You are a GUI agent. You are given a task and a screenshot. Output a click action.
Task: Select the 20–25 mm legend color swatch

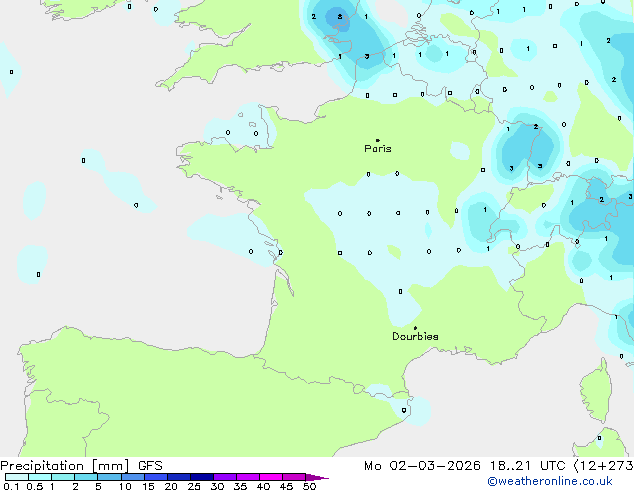[x=179, y=477]
